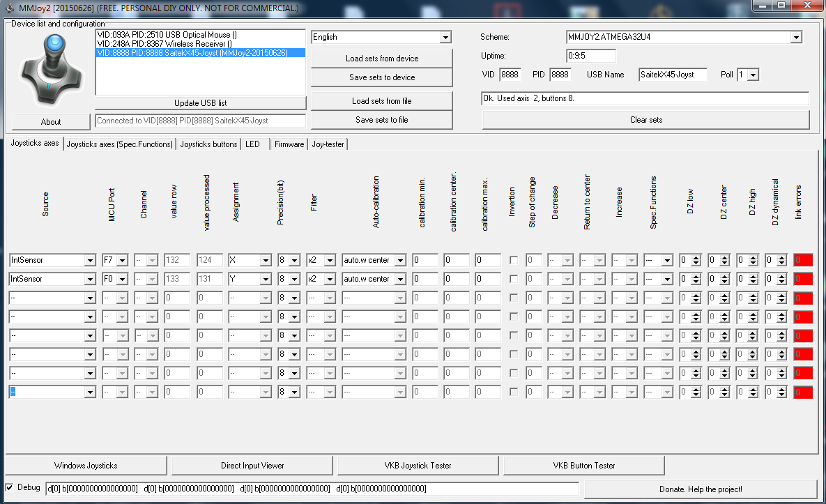
Task: Switch to the Joysticks buttons tab
Action: click(x=209, y=144)
